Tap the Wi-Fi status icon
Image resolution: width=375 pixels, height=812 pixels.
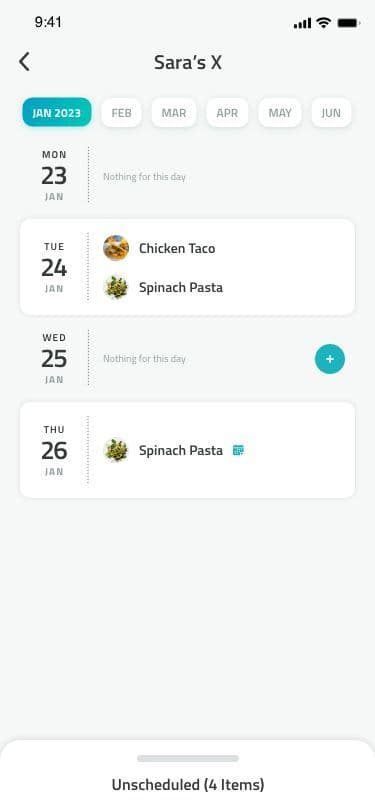[x=324, y=22]
